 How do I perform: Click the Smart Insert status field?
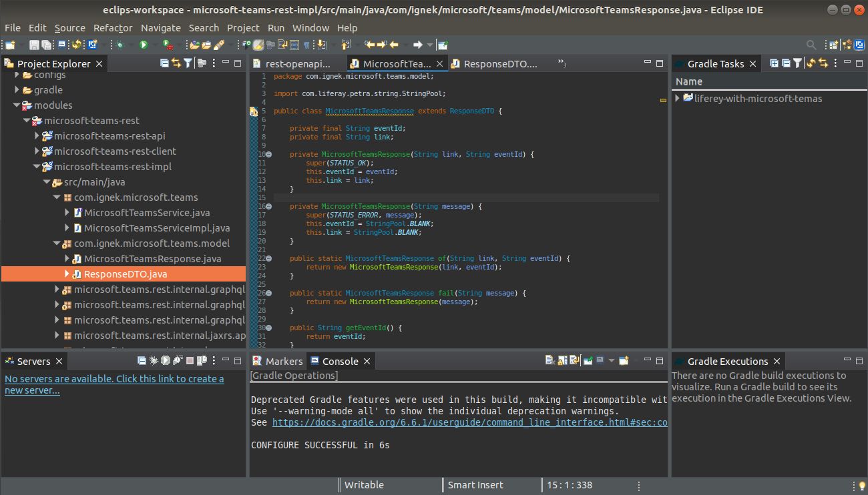coord(475,485)
